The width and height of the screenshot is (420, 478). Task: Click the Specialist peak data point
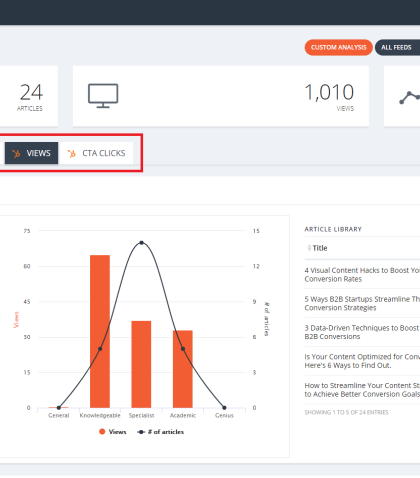(x=141, y=243)
